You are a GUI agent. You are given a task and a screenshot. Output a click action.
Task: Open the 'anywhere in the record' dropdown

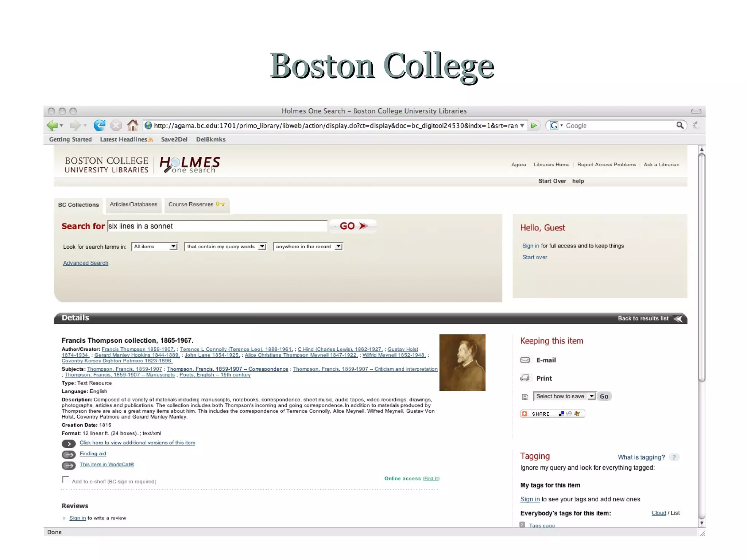pyautogui.click(x=308, y=247)
